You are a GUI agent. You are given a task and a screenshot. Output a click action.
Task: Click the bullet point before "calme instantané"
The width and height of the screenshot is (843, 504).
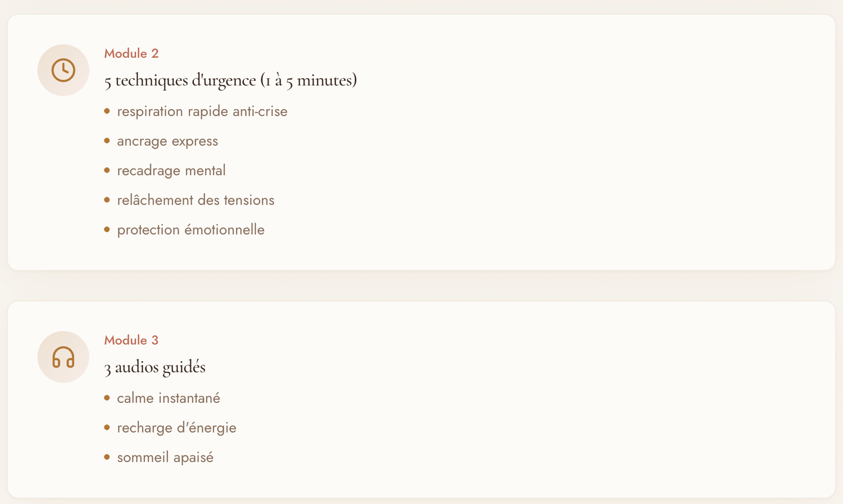[107, 398]
